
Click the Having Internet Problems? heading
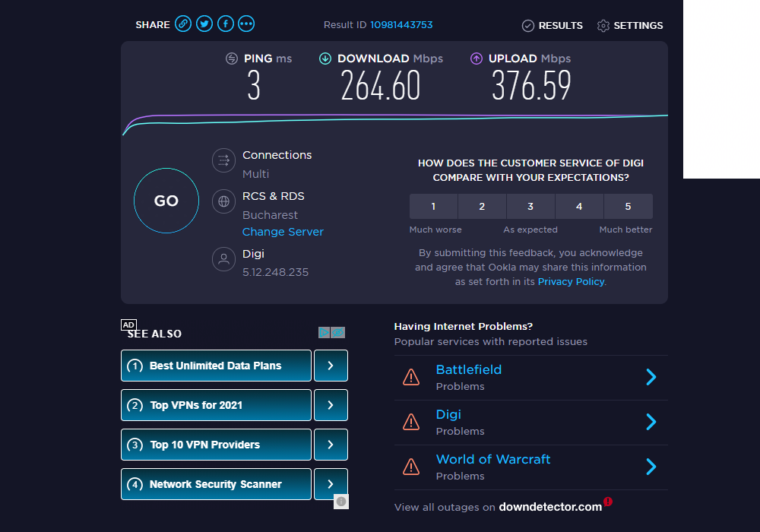coord(464,327)
